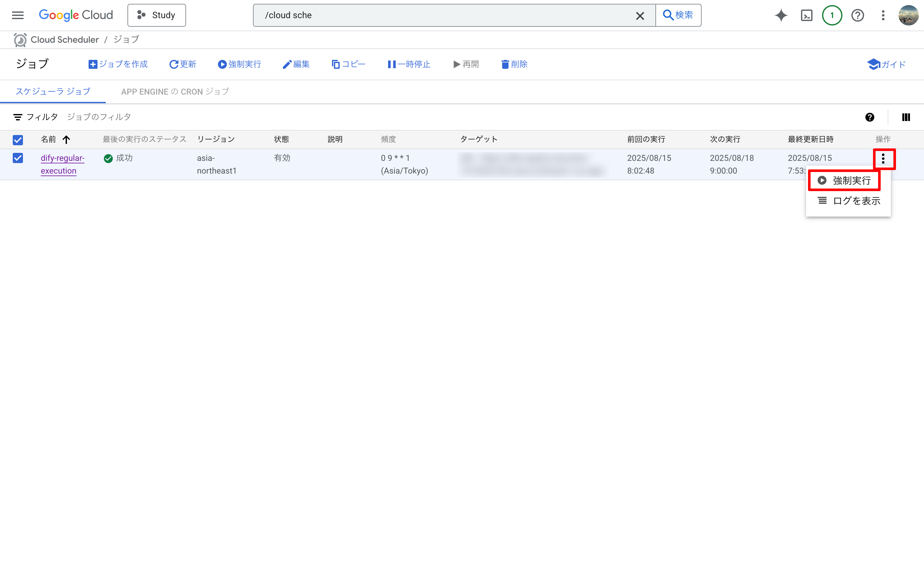
Task: Open the header kebab settings menu
Action: click(883, 15)
